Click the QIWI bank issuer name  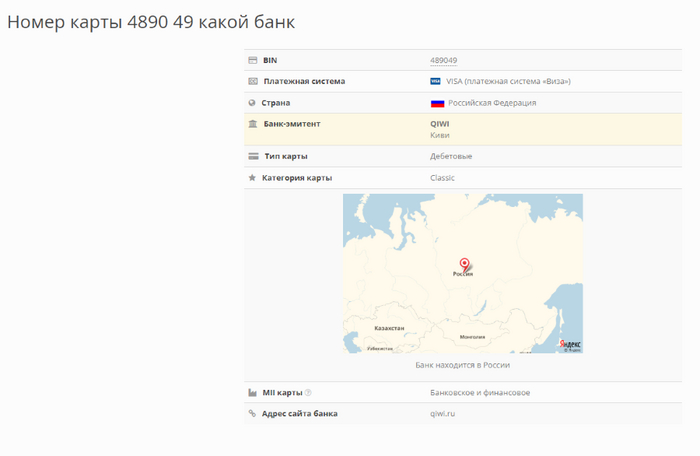coord(439,124)
